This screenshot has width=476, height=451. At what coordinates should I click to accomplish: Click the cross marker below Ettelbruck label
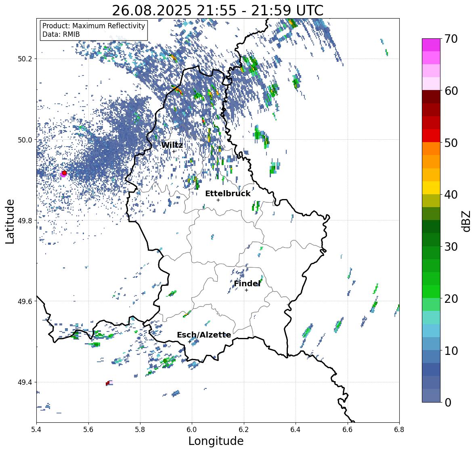click(218, 200)
